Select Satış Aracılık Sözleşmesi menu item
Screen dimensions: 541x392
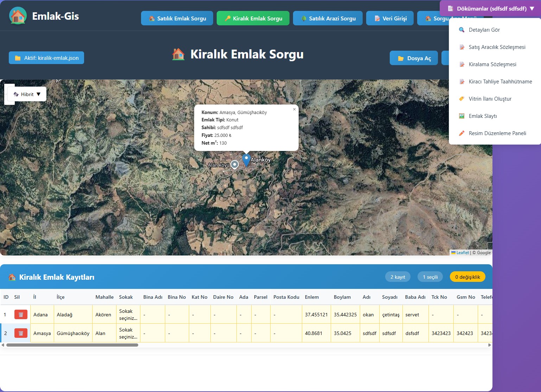pos(497,47)
